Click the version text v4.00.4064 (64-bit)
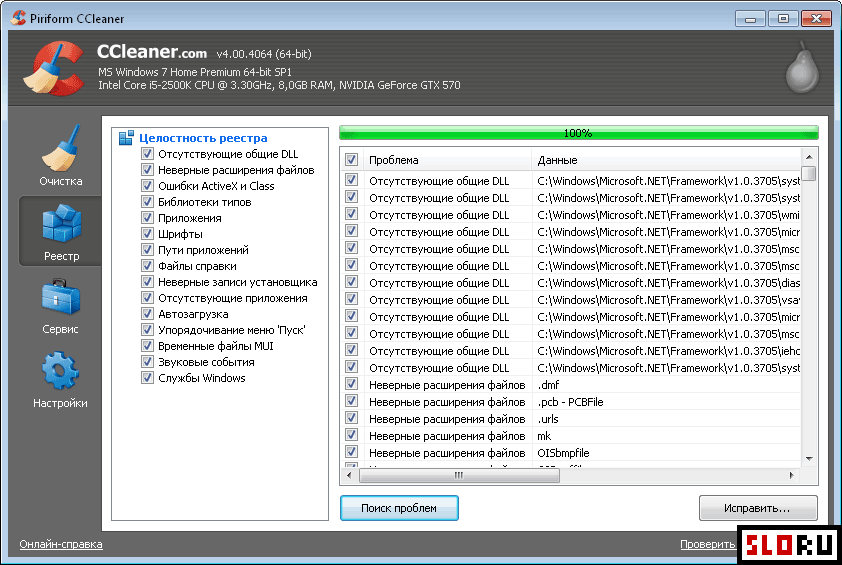Image resolution: width=842 pixels, height=565 pixels. click(264, 54)
